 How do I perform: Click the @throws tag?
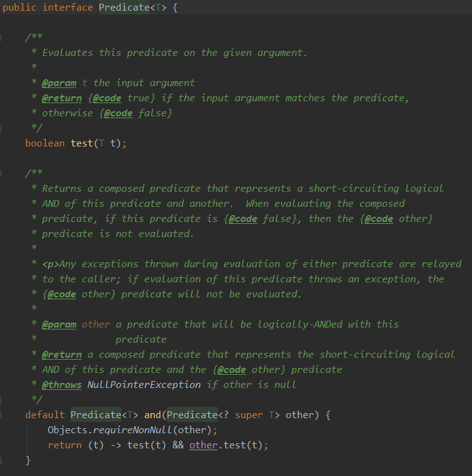pyautogui.click(x=62, y=385)
